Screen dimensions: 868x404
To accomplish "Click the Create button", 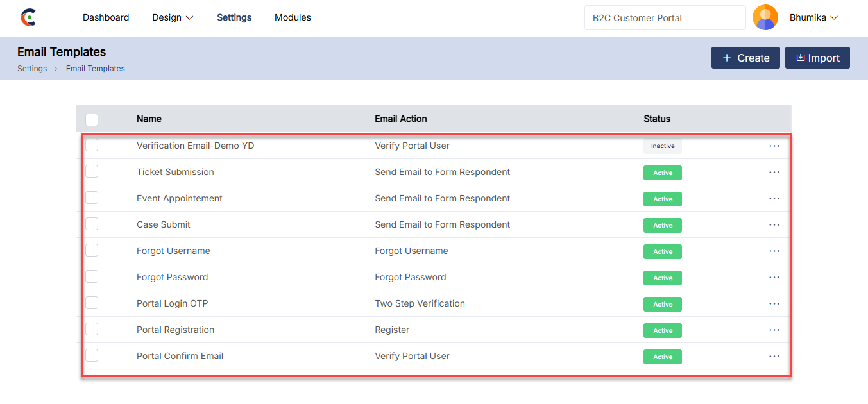I will click(745, 58).
